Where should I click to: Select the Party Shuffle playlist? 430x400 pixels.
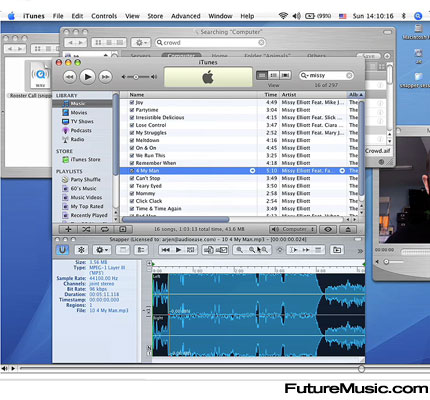coord(85,179)
